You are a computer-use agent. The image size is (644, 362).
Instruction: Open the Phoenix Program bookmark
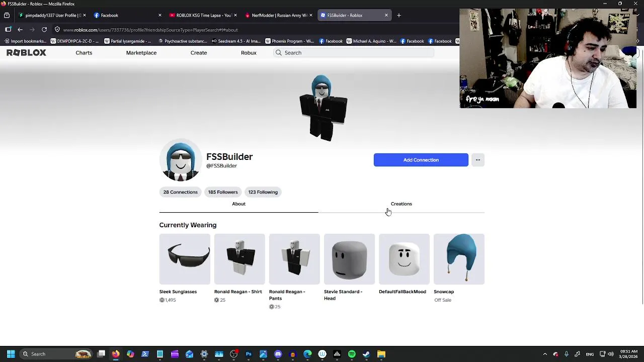289,41
